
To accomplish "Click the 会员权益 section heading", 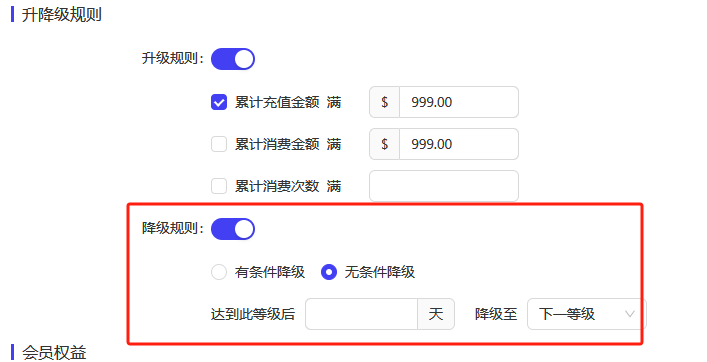I will point(54,353).
